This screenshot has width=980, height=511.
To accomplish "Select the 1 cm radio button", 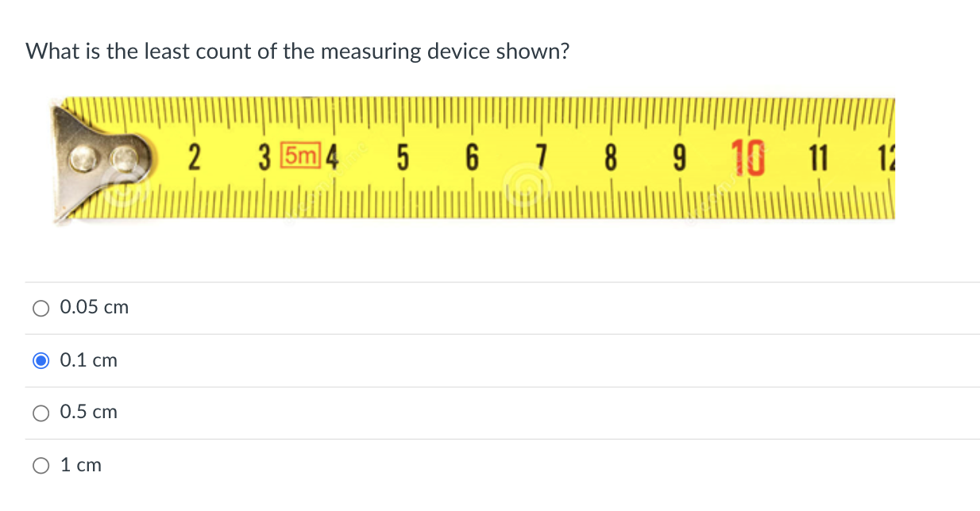I will click(x=41, y=465).
